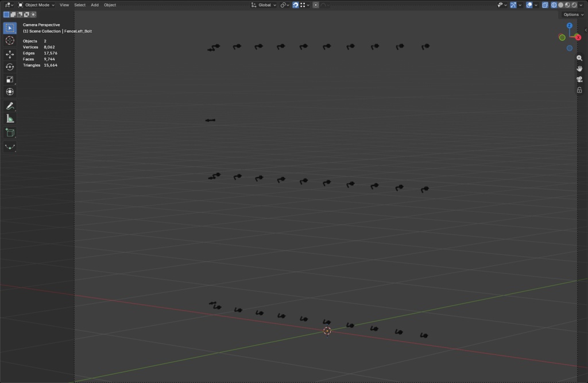Select the Cursor tool

pos(10,41)
